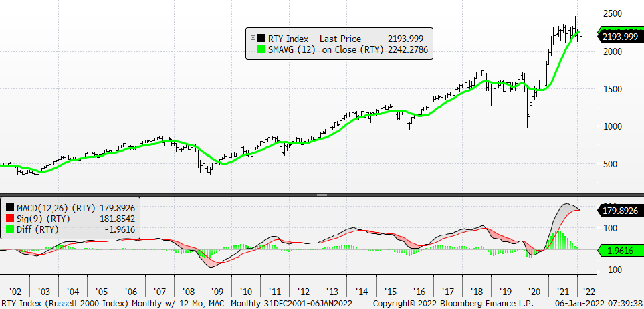Click the -1.9616 value in MACD legend
The image size is (644, 309).
tap(120, 229)
